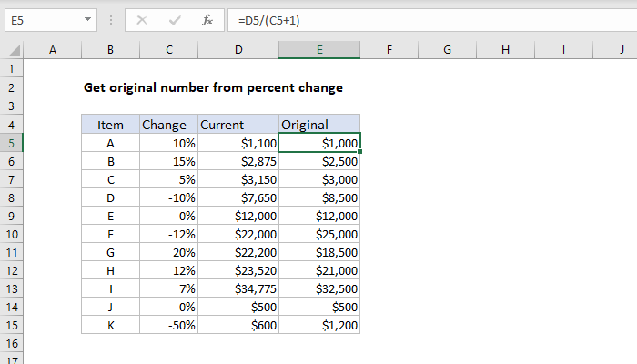Select the 10% change cell
637x364 pixels.
point(169,143)
